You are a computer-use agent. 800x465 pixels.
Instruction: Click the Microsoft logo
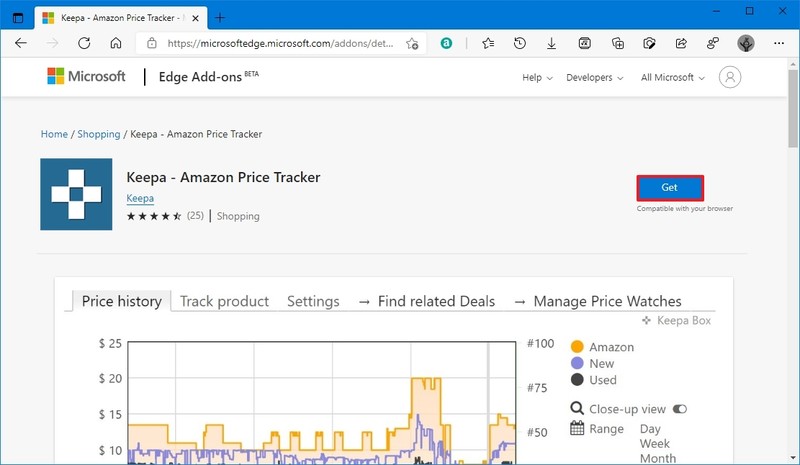click(x=86, y=77)
